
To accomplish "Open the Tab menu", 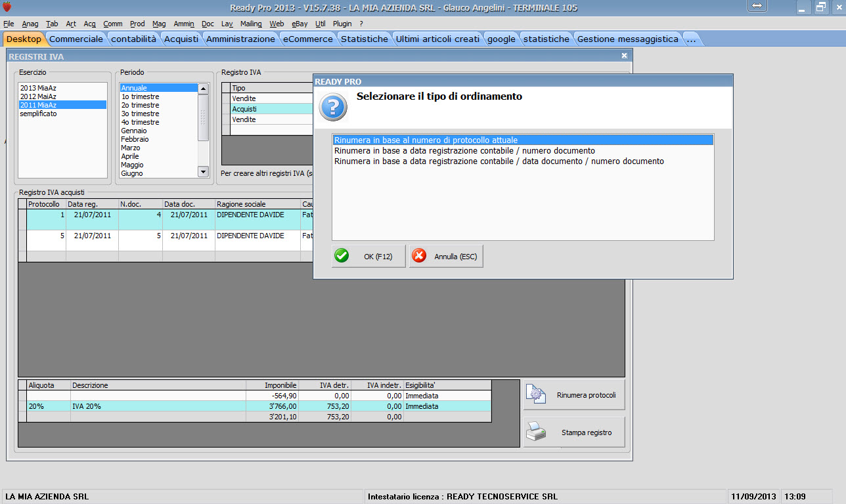I will click(x=52, y=24).
